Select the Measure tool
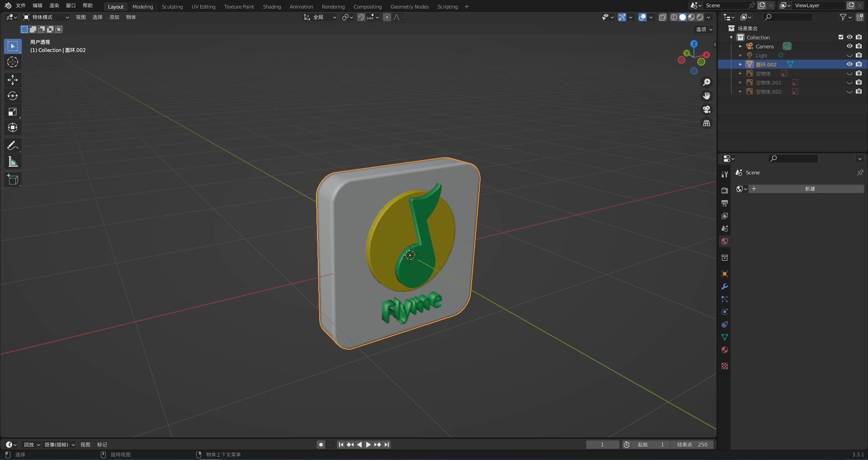This screenshot has width=868, height=460. pyautogui.click(x=13, y=161)
